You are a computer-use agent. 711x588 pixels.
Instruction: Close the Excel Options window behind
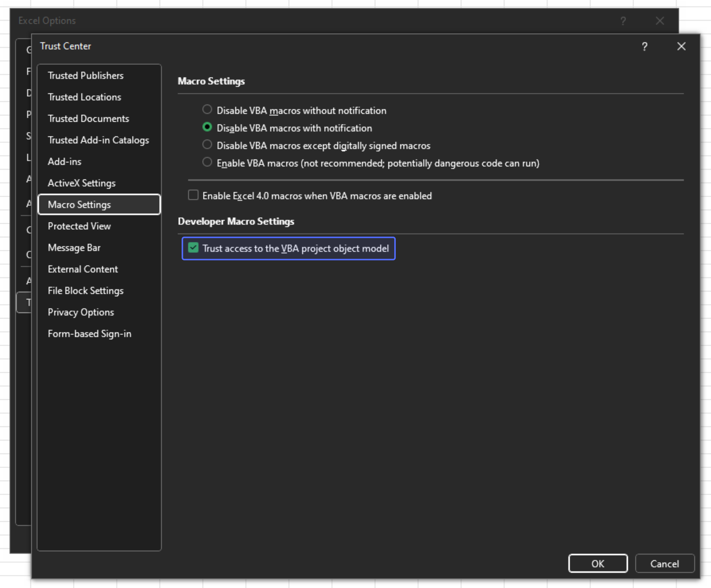click(660, 21)
